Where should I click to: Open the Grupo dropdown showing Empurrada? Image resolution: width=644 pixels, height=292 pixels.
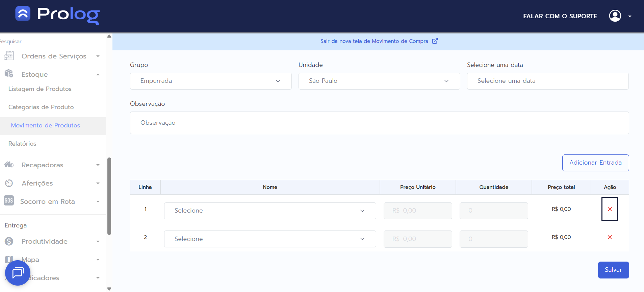[210, 81]
